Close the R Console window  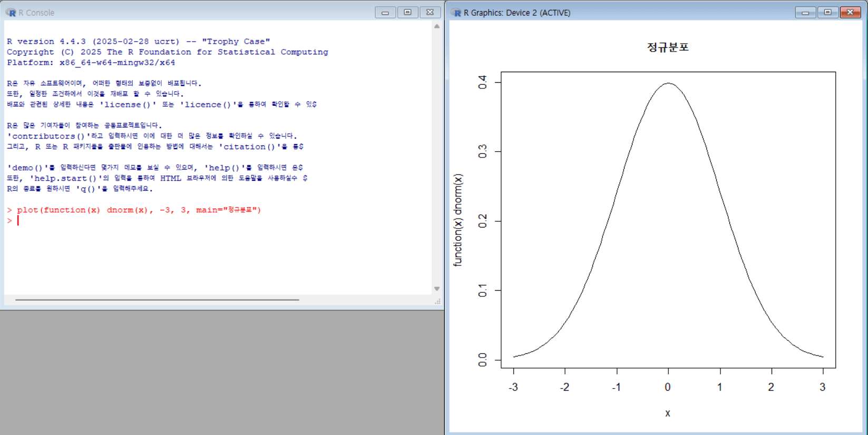point(430,13)
